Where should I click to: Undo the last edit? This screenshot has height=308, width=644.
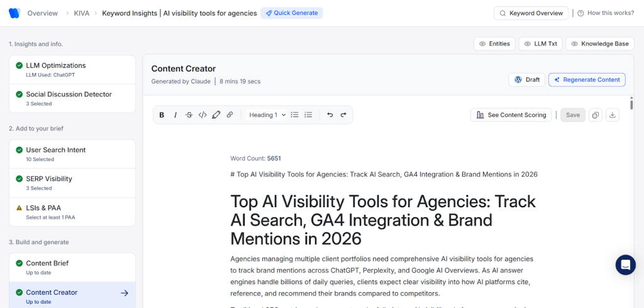[x=330, y=115]
